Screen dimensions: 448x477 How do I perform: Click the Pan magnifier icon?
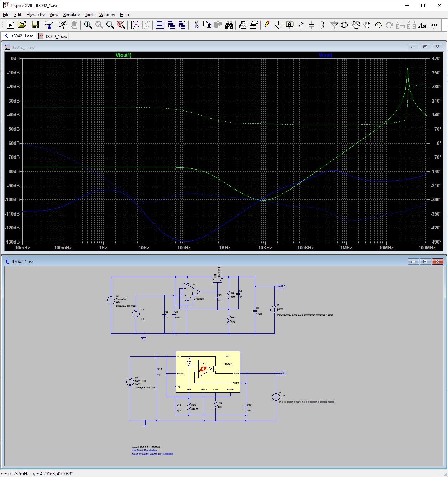click(99, 25)
